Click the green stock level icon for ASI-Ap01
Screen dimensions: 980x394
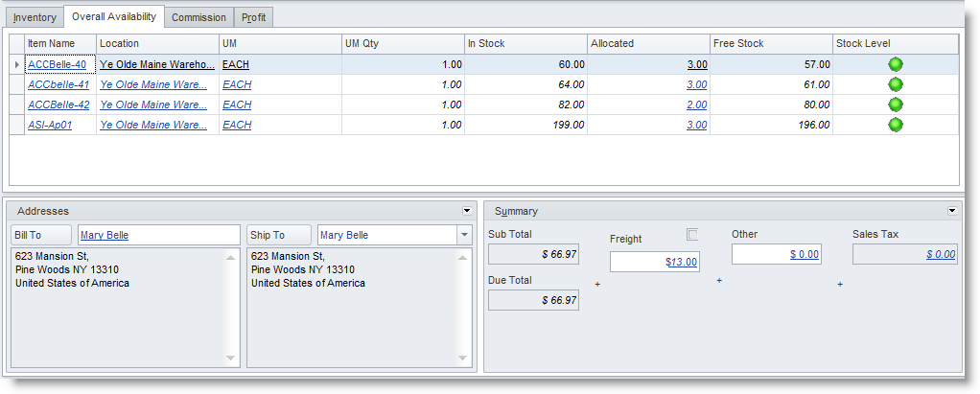click(x=896, y=125)
